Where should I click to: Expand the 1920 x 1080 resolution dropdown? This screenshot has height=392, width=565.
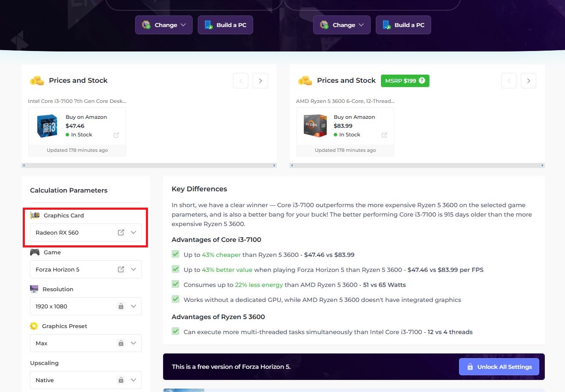point(133,306)
